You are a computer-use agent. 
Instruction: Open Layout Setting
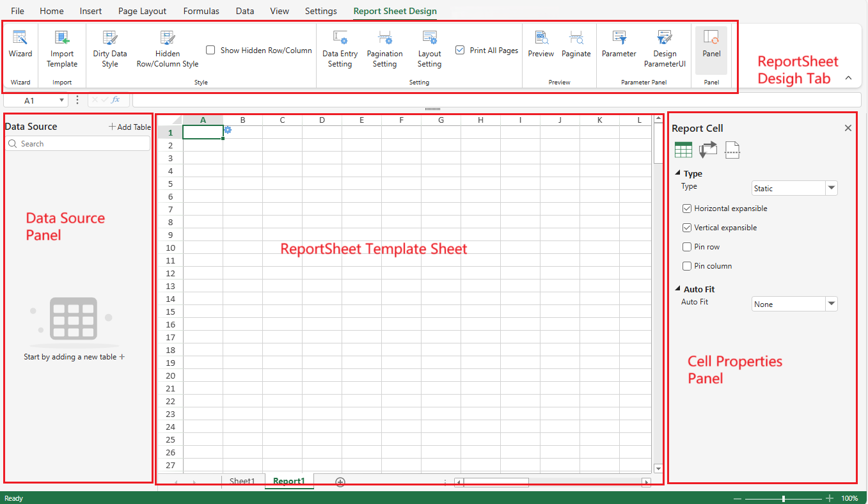tap(430, 49)
